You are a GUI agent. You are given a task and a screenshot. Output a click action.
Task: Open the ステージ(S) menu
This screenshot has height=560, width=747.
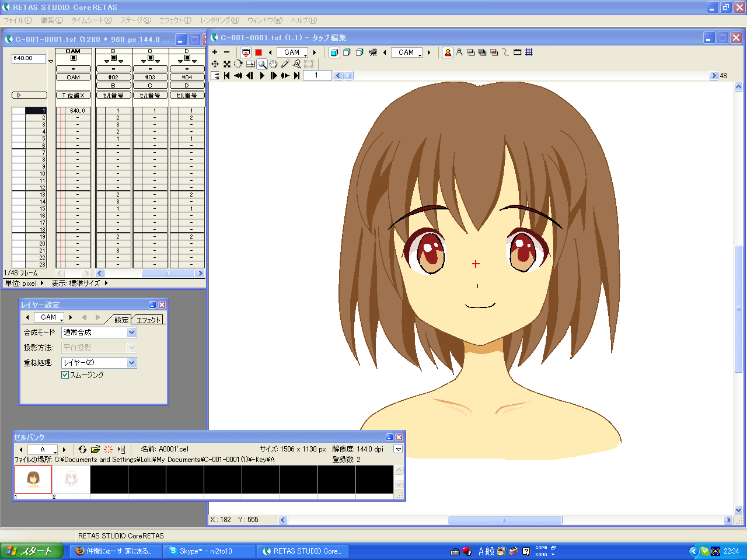click(x=135, y=20)
